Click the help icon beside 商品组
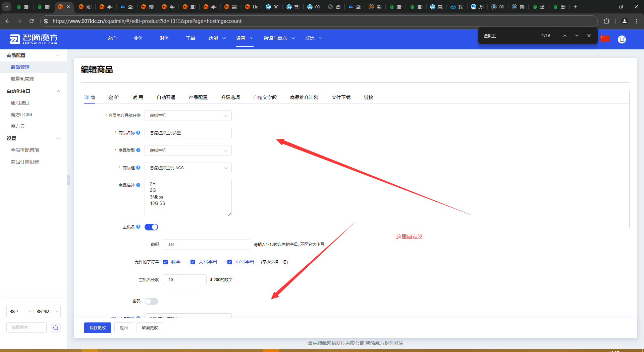644x352 pixels. (138, 168)
